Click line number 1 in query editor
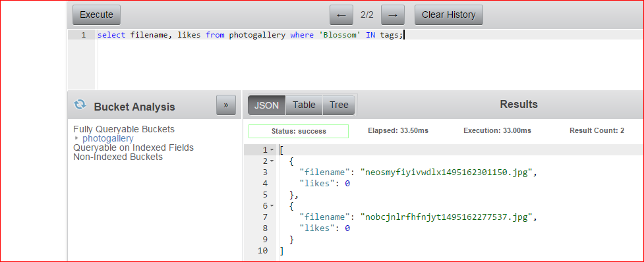The width and height of the screenshot is (644, 262). point(83,35)
